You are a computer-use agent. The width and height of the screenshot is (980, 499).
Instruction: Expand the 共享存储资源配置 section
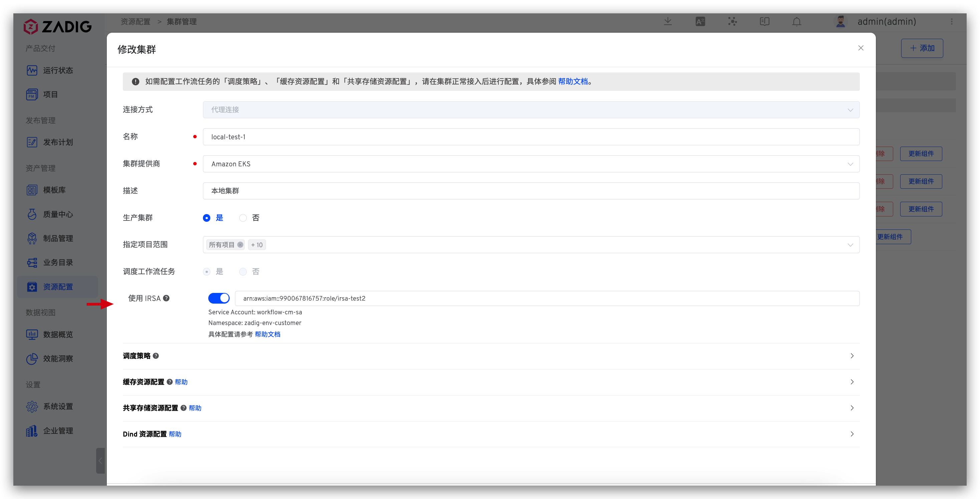[852, 408]
